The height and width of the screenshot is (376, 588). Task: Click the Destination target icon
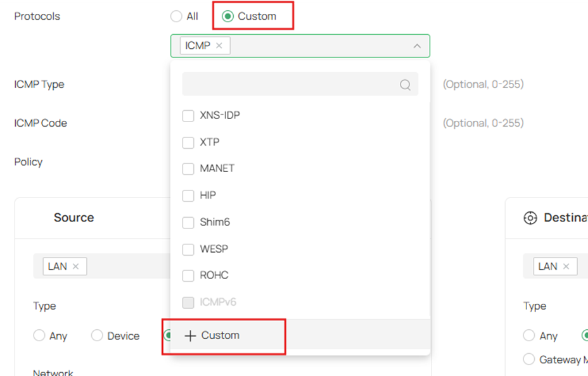(x=530, y=218)
